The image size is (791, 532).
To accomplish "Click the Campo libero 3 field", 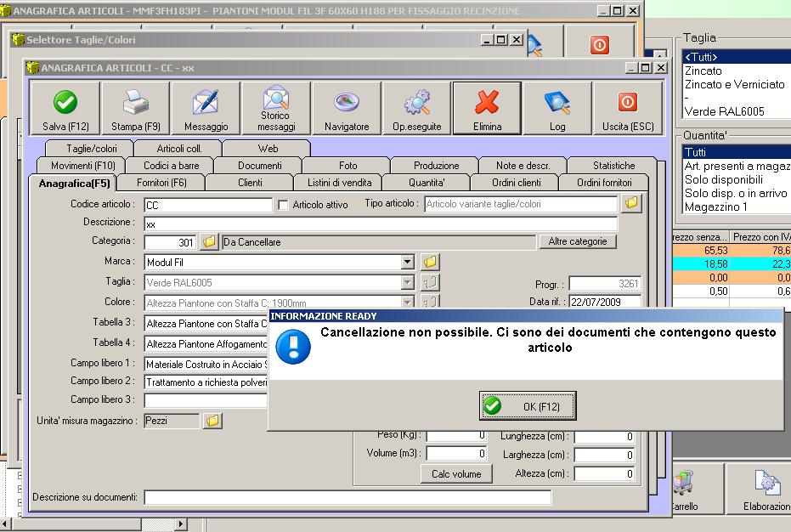I will click(206, 400).
